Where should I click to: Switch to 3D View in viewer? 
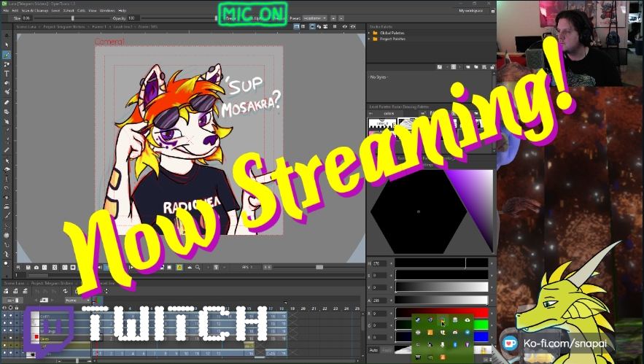coord(319,26)
